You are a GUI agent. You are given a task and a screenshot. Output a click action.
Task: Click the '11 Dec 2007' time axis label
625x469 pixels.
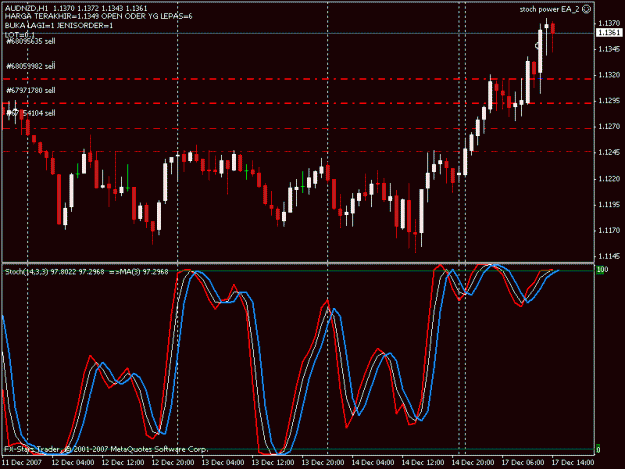click(x=22, y=463)
